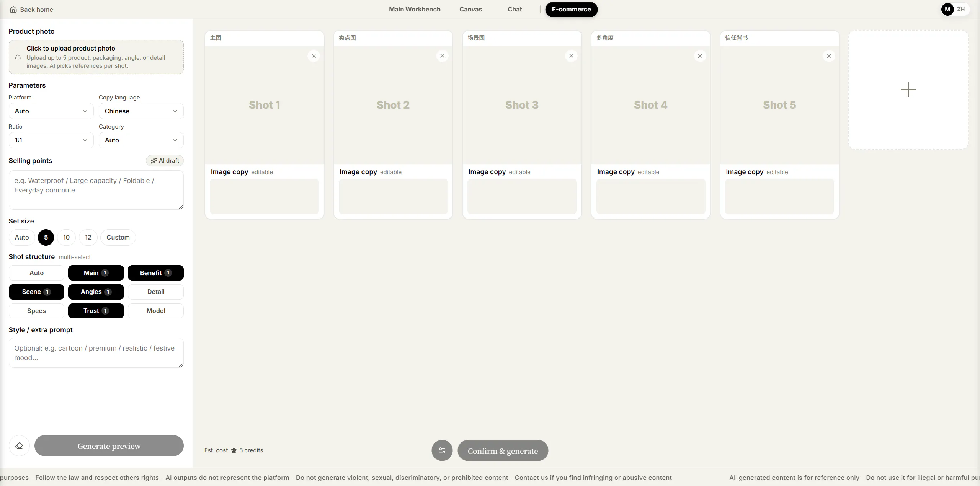This screenshot has height=486, width=980.
Task: Click the Style / extra prompt text area
Action: click(96, 353)
